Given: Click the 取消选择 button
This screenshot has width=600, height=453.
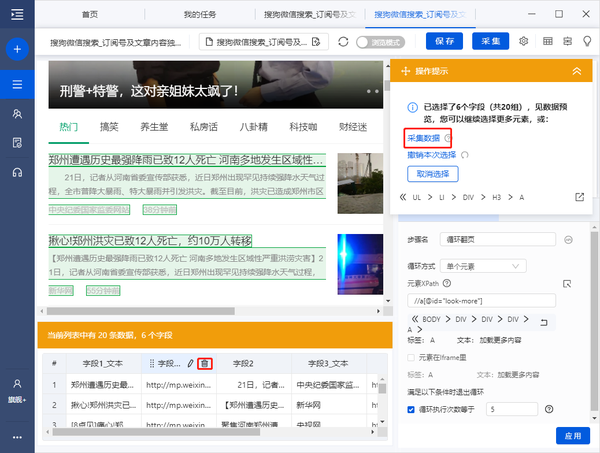Looking at the screenshot, I should (432, 174).
